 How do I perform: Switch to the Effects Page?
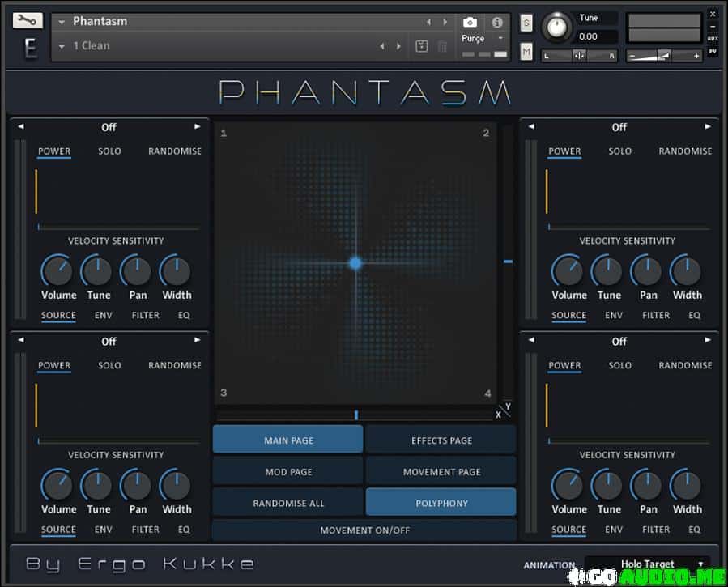click(x=441, y=440)
